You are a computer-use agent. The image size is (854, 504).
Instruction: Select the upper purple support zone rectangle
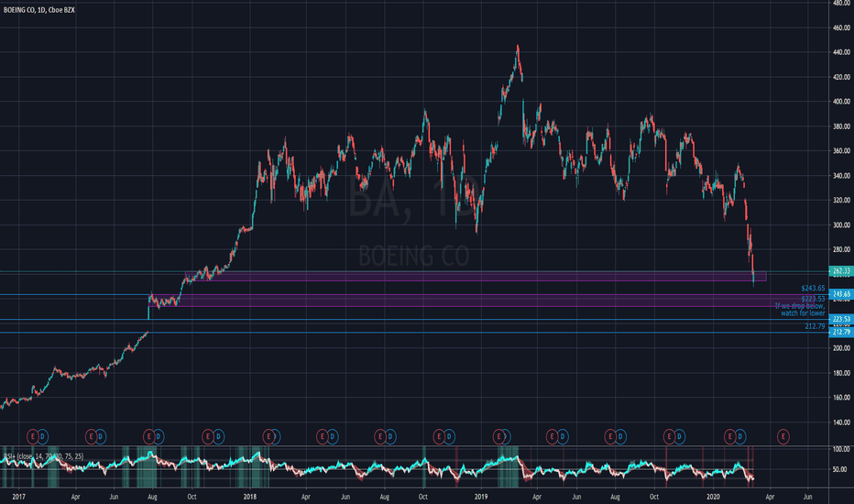(476, 276)
